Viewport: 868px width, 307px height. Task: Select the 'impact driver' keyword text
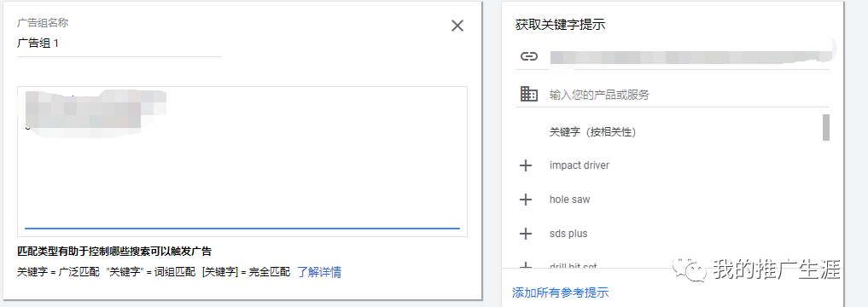tap(579, 165)
